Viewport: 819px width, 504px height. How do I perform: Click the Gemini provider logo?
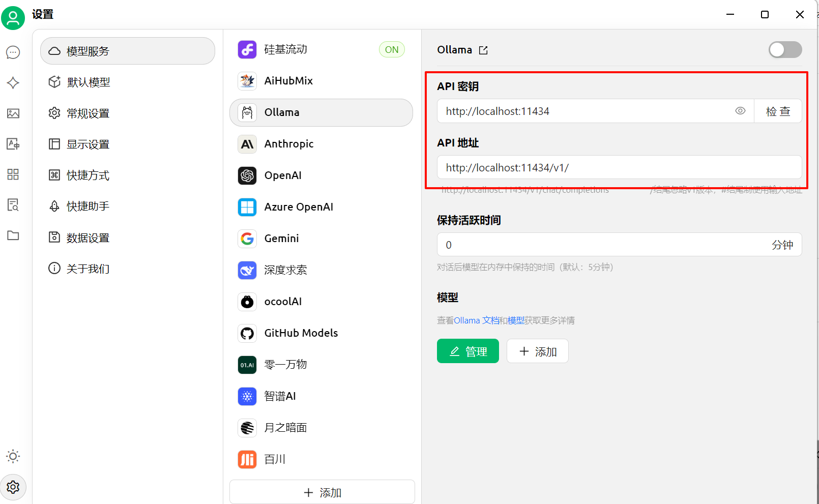[247, 239]
